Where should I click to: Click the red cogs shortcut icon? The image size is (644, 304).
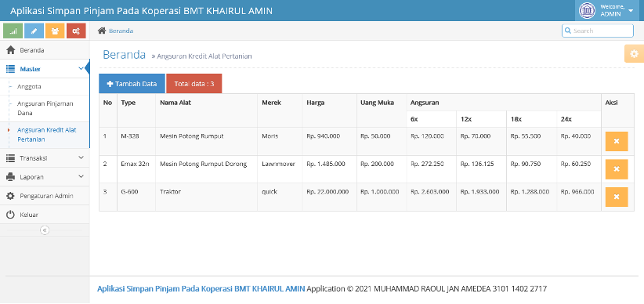(76, 31)
